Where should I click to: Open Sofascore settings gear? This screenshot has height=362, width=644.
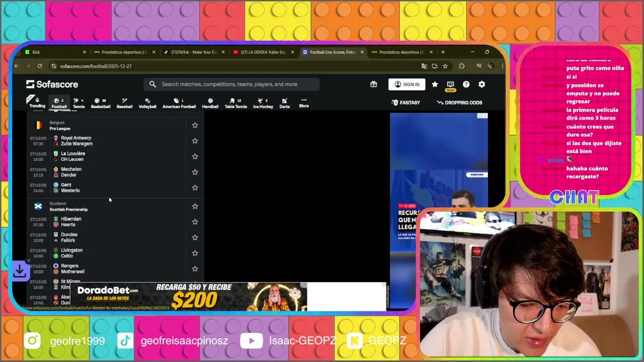pos(481,84)
